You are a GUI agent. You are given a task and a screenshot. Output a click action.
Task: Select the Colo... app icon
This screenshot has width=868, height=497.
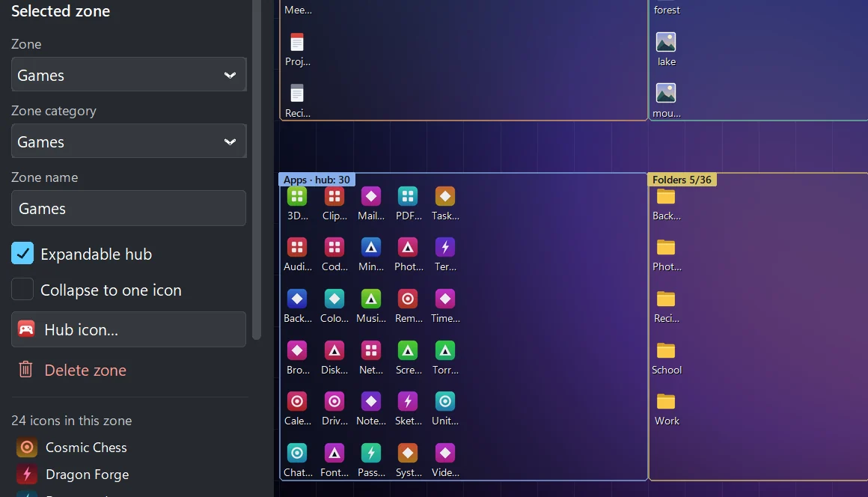(334, 299)
